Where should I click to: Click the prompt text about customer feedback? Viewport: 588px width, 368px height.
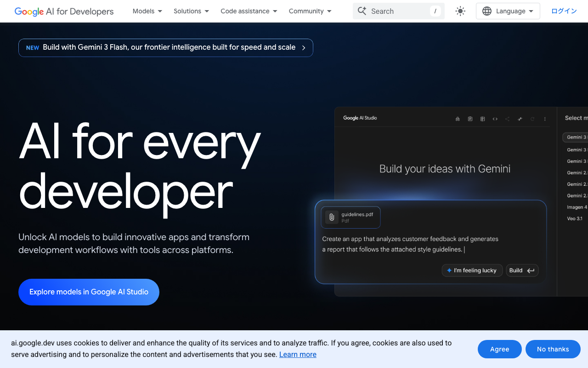point(410,244)
